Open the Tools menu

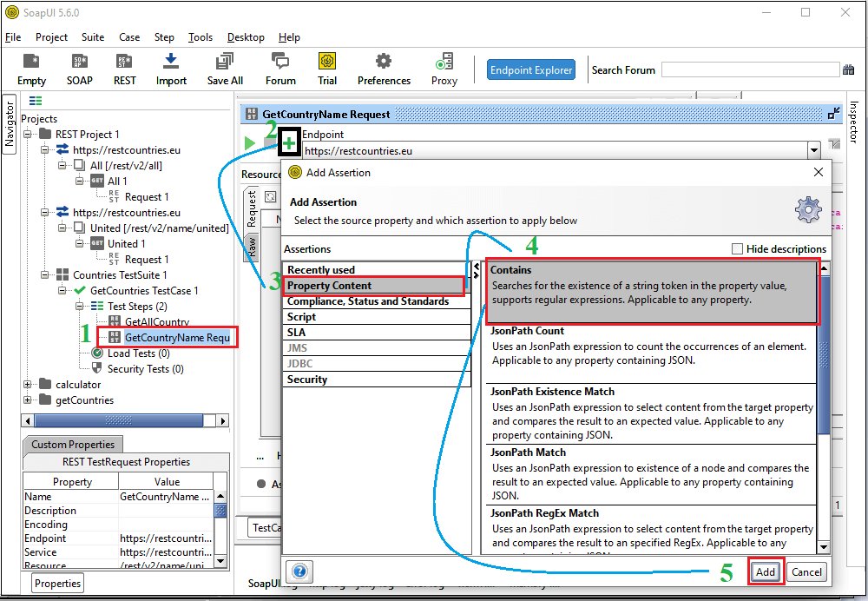coord(201,37)
